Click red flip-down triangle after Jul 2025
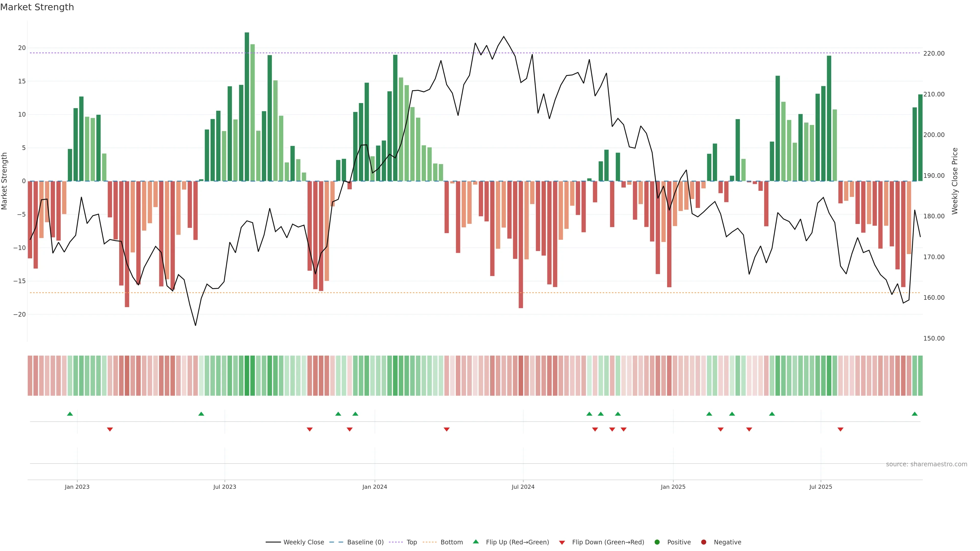The image size is (980, 551). (840, 429)
